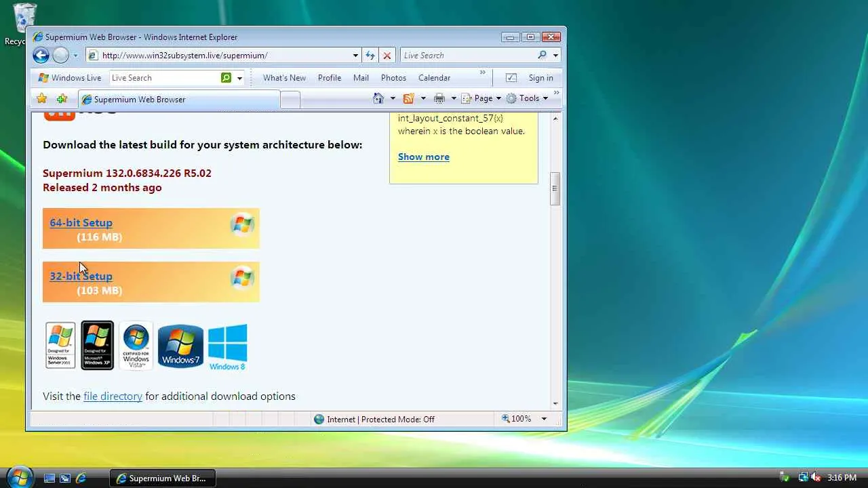
Task: Open the Home button dropdown arrow
Action: [393, 98]
